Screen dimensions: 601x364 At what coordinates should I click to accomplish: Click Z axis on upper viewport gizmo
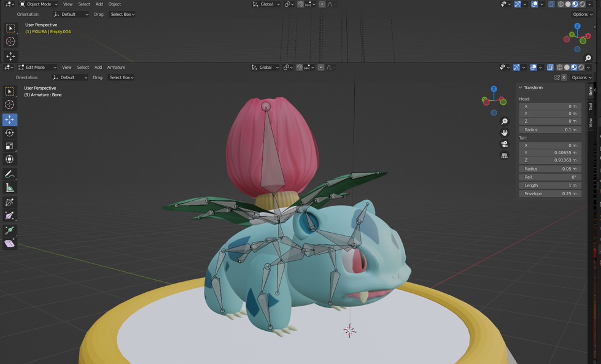[577, 26]
